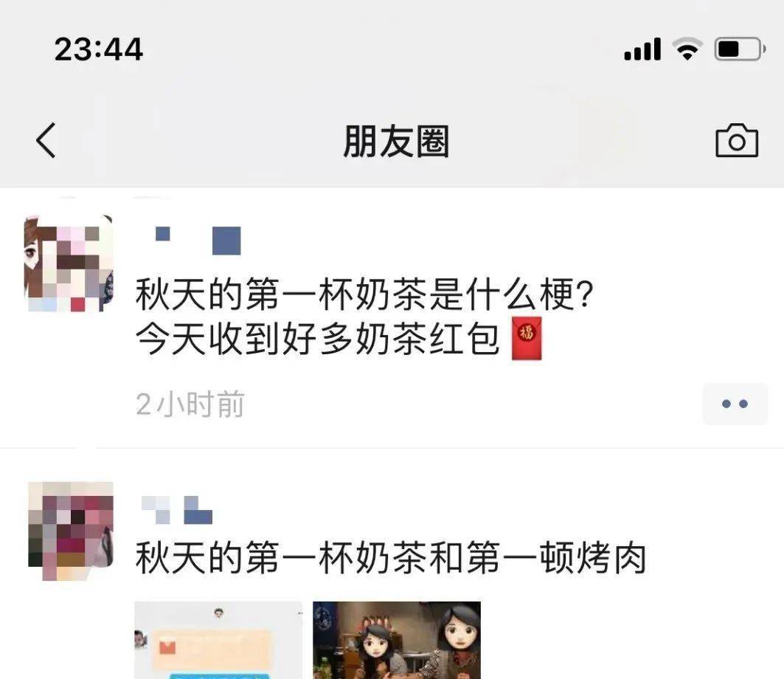Tap the 2小时前 timestamp

[190, 404]
